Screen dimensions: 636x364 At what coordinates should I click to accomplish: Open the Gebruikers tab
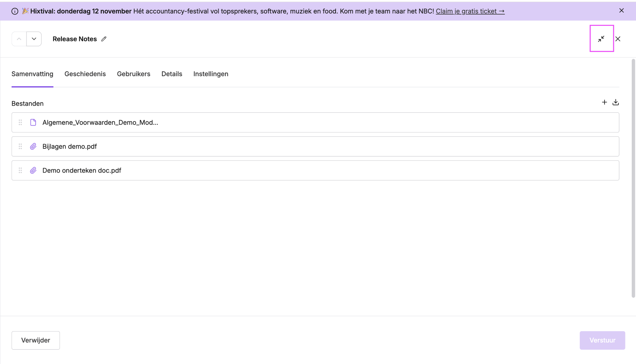[133, 74]
